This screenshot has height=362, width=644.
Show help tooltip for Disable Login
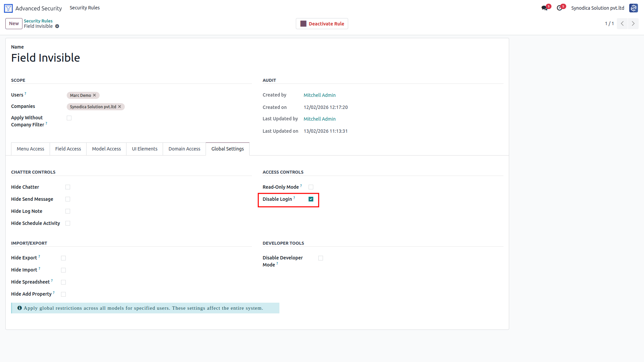click(294, 198)
